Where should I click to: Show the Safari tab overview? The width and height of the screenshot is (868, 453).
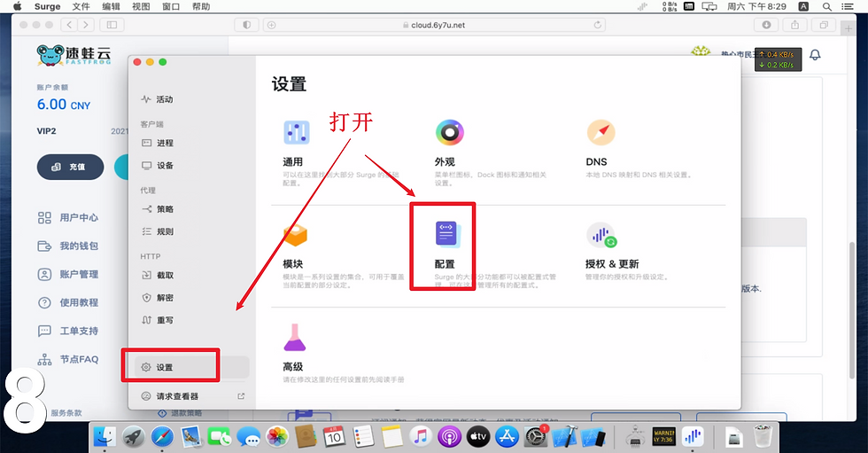pos(824,25)
